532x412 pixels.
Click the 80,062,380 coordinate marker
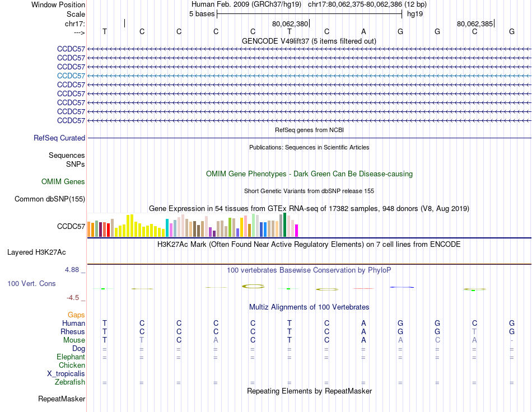coord(290,24)
